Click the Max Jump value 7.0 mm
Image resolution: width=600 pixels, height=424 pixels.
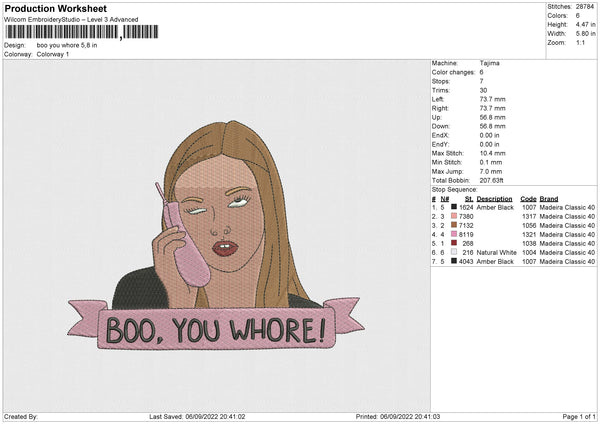(491, 171)
